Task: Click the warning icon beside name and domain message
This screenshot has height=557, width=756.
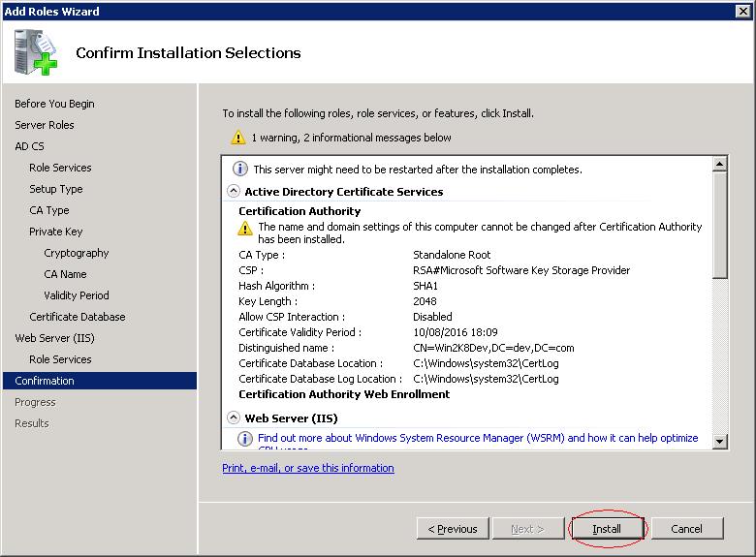Action: click(245, 228)
